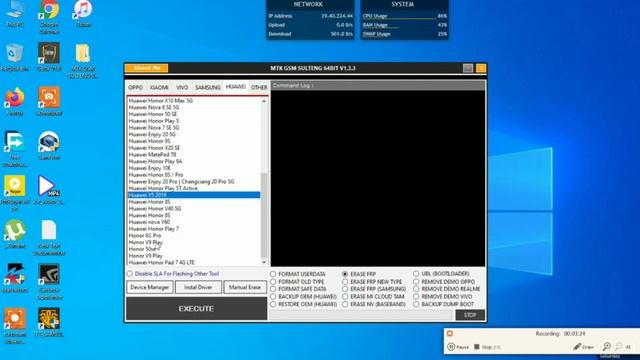Select Huawei Y5 2019 in device list
The height and width of the screenshot is (360, 640).
[193, 195]
